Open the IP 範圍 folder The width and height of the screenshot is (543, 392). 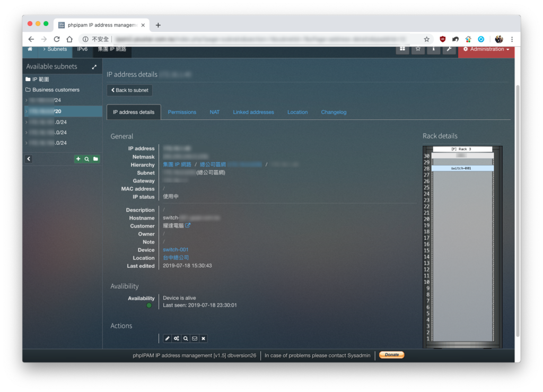click(37, 79)
